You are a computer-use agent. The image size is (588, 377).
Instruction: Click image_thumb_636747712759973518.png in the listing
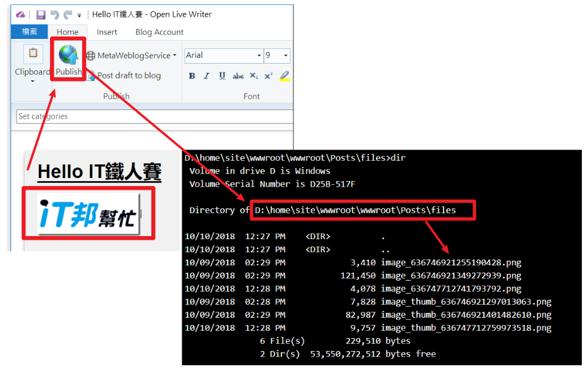(x=466, y=328)
